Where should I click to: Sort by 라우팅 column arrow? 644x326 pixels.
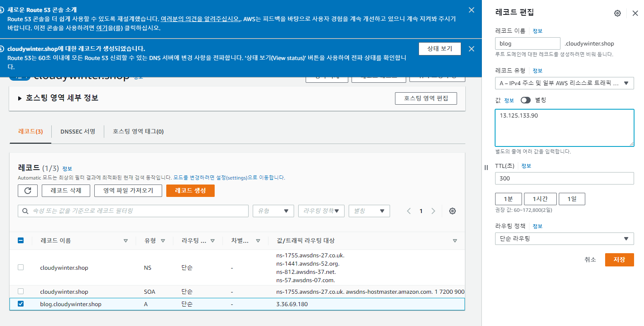pos(213,241)
